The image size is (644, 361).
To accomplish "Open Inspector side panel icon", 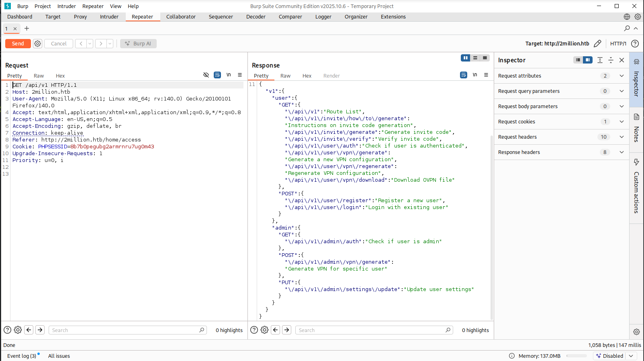I will [636, 62].
